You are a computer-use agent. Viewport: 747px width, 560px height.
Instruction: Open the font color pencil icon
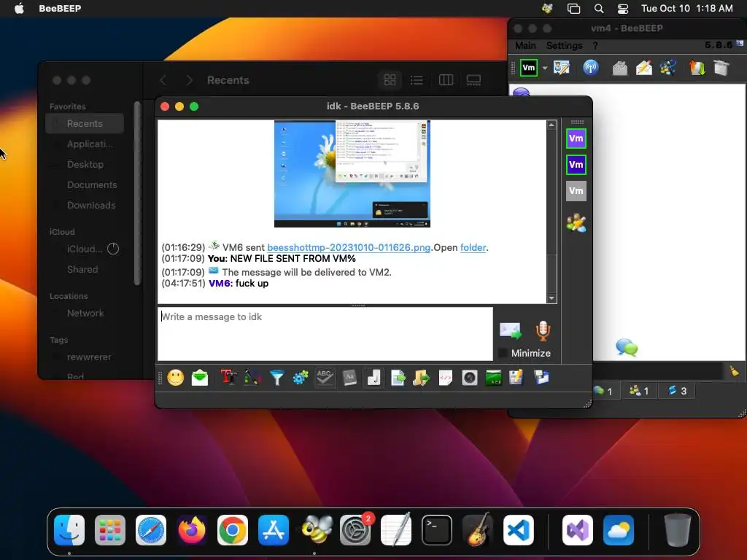[x=252, y=378]
